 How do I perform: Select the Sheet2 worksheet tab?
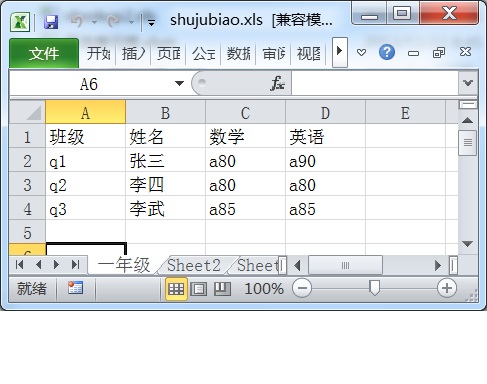coord(194,266)
